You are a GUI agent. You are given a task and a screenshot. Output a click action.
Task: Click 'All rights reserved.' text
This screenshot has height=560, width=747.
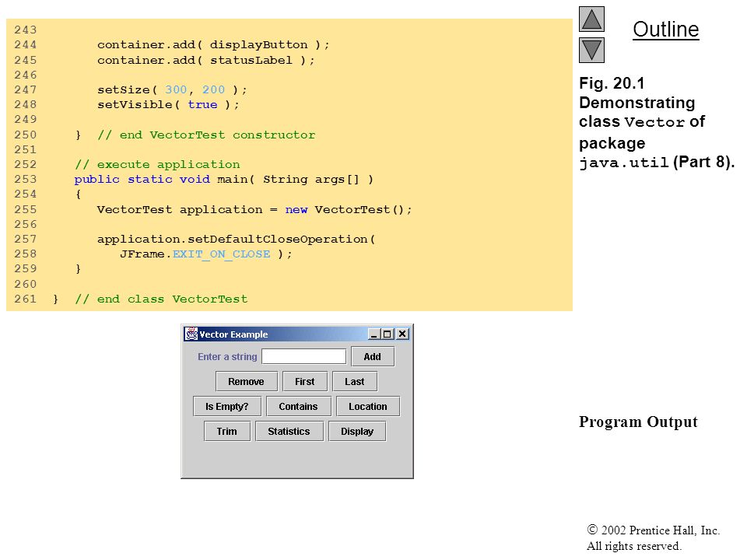point(633,546)
